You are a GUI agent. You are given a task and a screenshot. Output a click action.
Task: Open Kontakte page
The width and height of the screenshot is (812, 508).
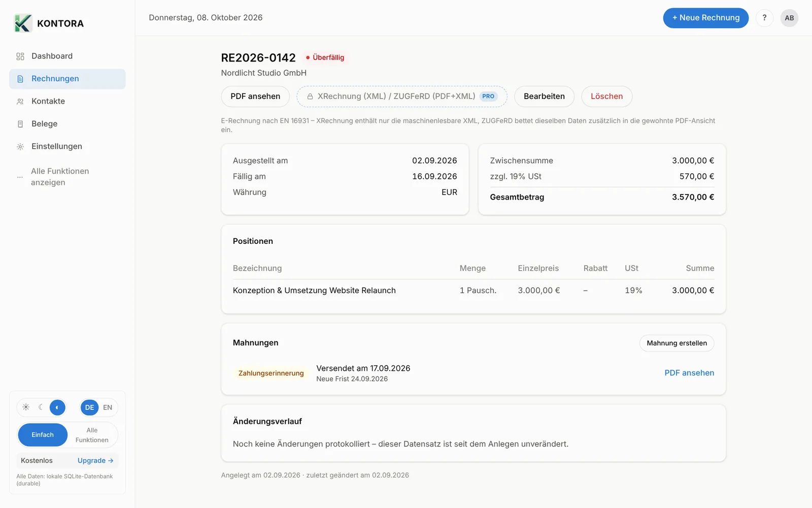pyautogui.click(x=67, y=101)
